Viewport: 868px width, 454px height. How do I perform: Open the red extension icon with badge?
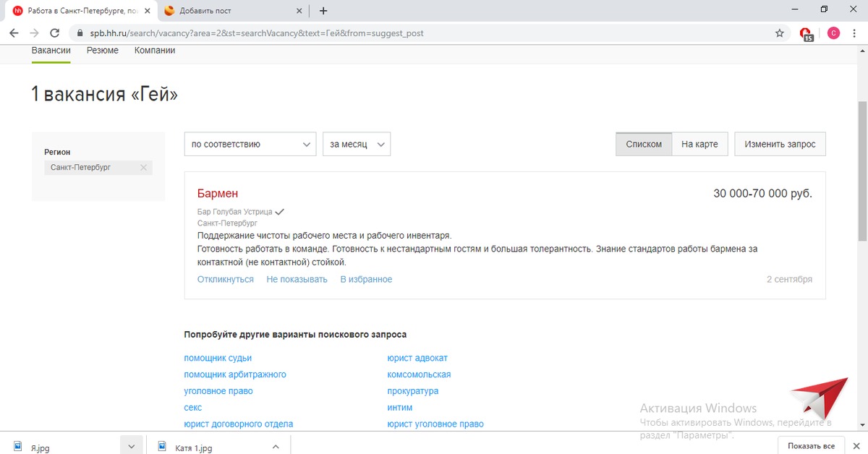pyautogui.click(x=806, y=33)
